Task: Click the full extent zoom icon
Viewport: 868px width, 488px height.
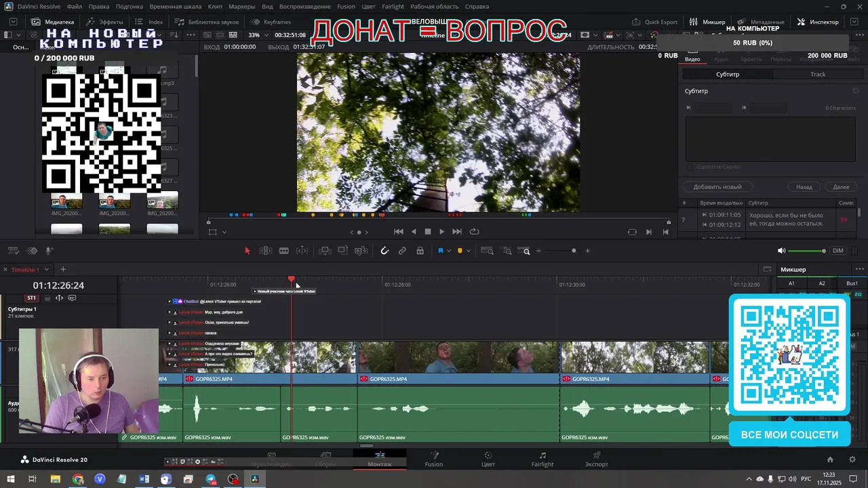Action: (x=487, y=251)
